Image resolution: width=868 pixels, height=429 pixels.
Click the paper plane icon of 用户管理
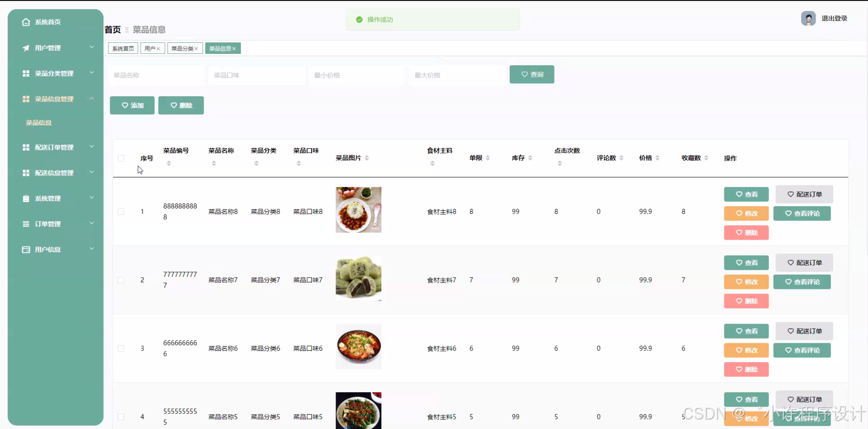(x=26, y=48)
